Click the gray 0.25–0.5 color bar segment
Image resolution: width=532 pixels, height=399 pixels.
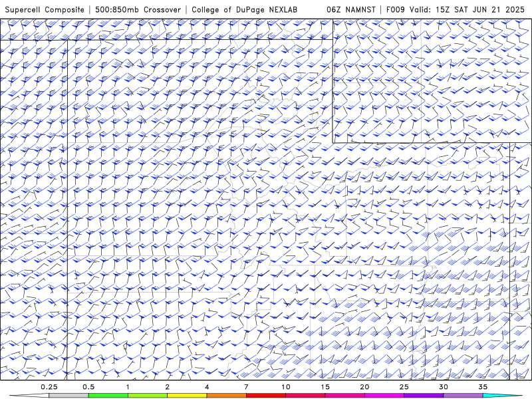coord(68,396)
